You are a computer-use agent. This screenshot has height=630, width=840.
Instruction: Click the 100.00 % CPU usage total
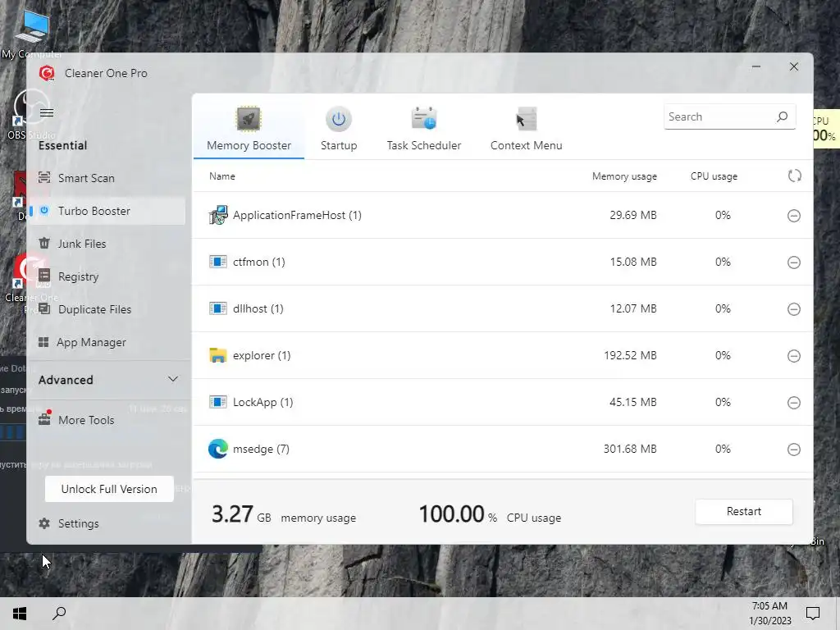pyautogui.click(x=490, y=514)
